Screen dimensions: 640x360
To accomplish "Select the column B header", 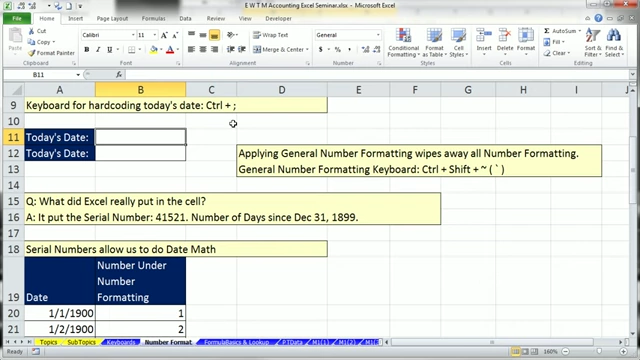I will [x=140, y=90].
